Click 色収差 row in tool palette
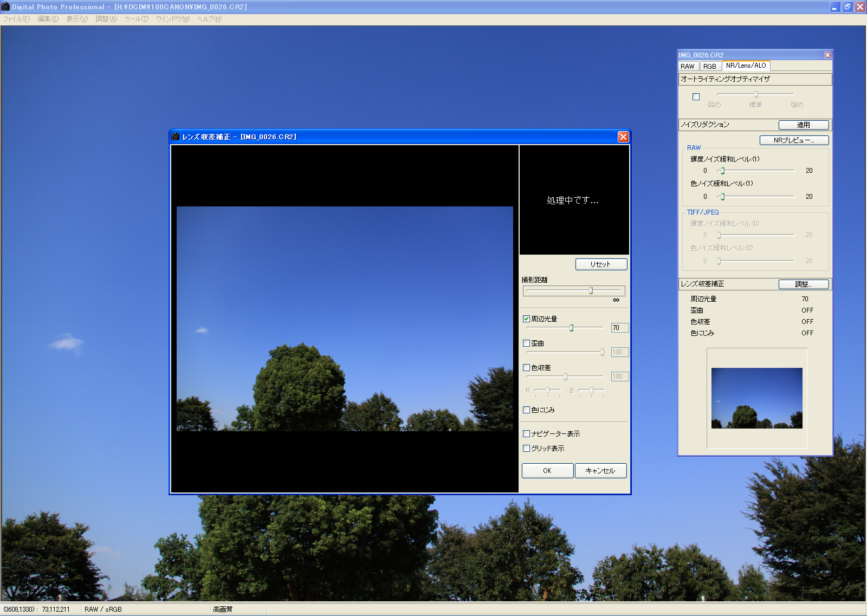The width and height of the screenshot is (867, 616). click(753, 322)
